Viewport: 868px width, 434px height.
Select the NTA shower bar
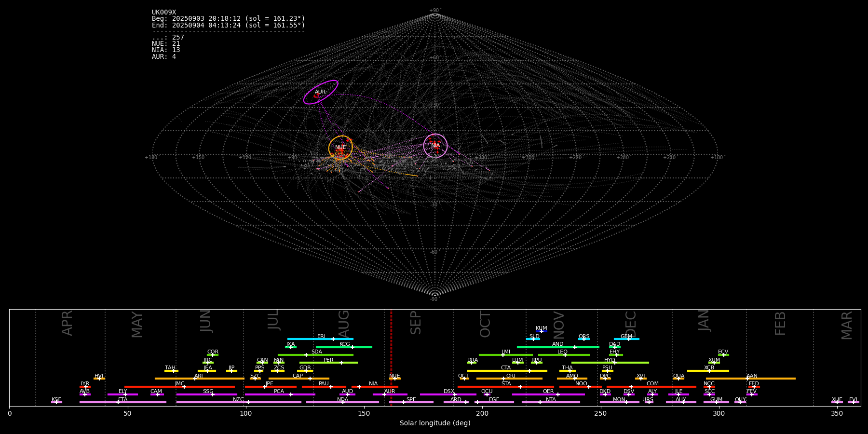pos(551,402)
